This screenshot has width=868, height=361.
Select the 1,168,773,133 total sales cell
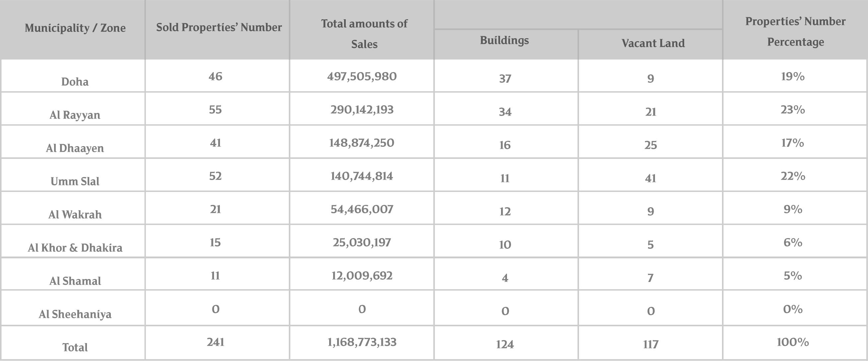point(362,342)
